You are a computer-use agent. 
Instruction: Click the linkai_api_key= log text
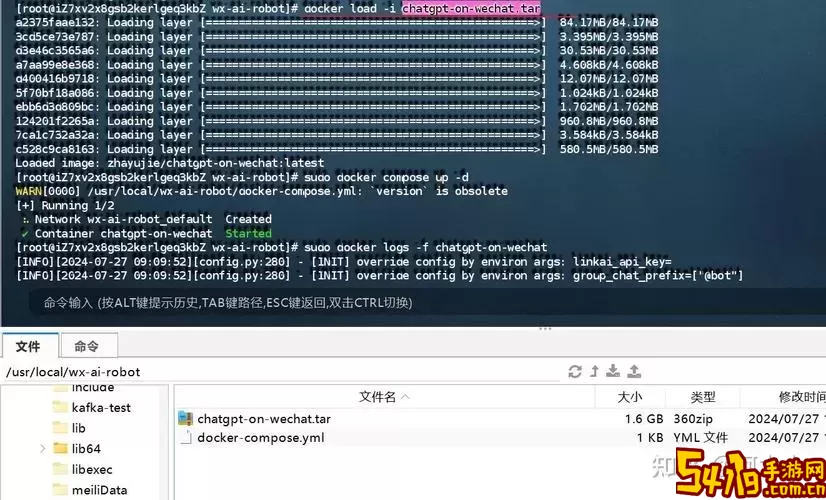[622, 261]
